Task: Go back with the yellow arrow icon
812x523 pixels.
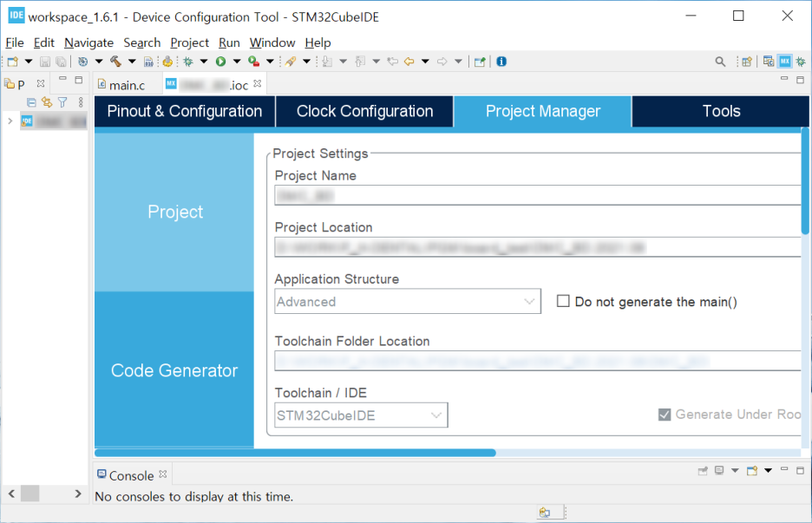Action: point(409,62)
